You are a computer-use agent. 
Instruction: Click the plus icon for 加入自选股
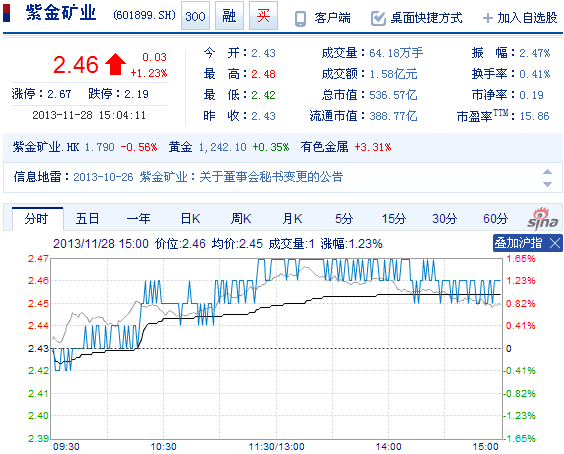click(488, 18)
